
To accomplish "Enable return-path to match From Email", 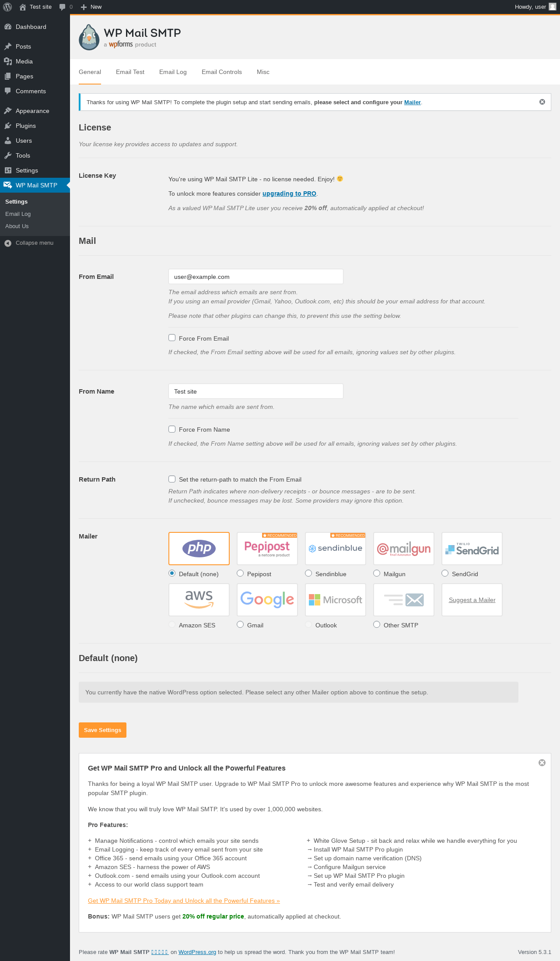I will pyautogui.click(x=172, y=479).
